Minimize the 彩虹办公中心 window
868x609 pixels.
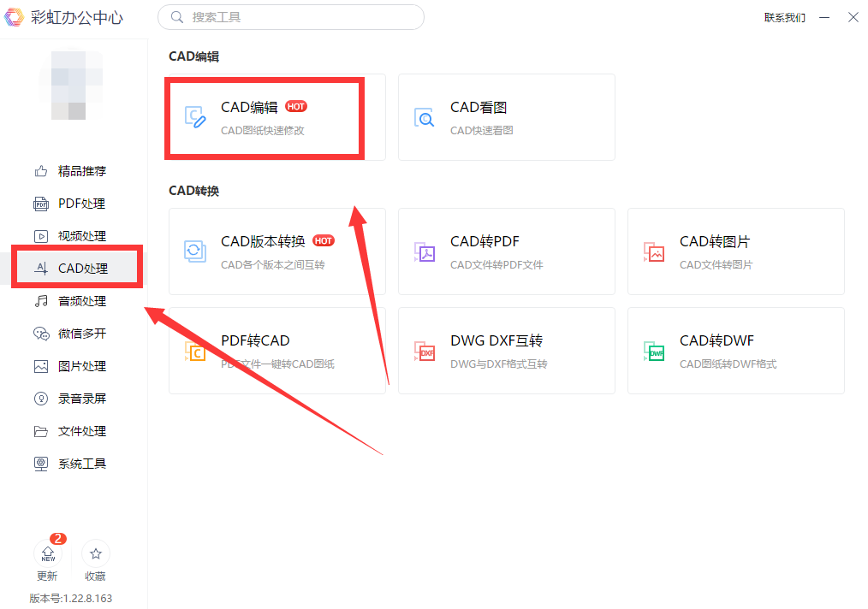[825, 18]
